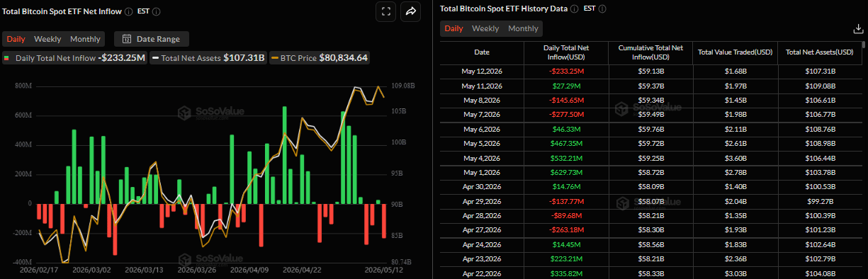
Task: Select the $59.76B cumulative inflow cell
Action: coord(650,129)
